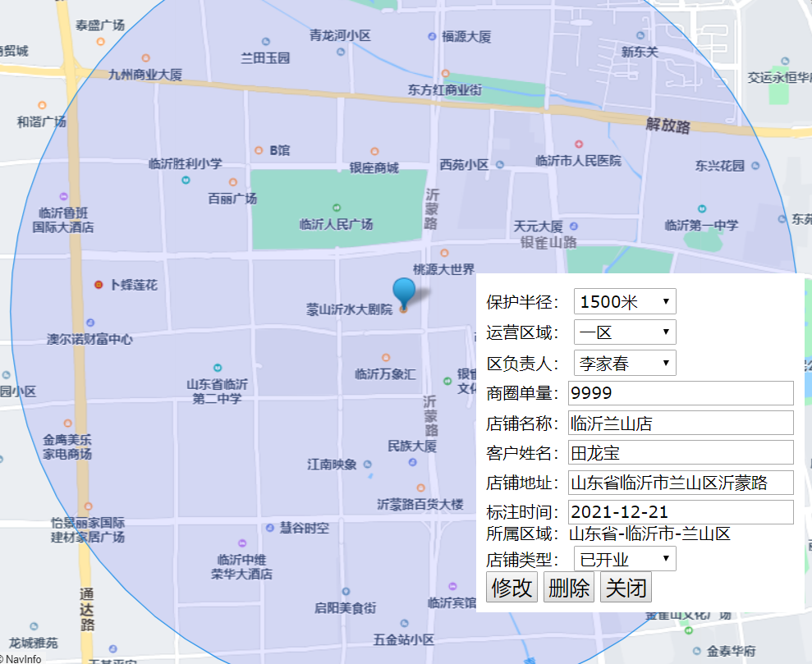Click the blue store location pin marker
The image size is (812, 664).
click(x=404, y=294)
